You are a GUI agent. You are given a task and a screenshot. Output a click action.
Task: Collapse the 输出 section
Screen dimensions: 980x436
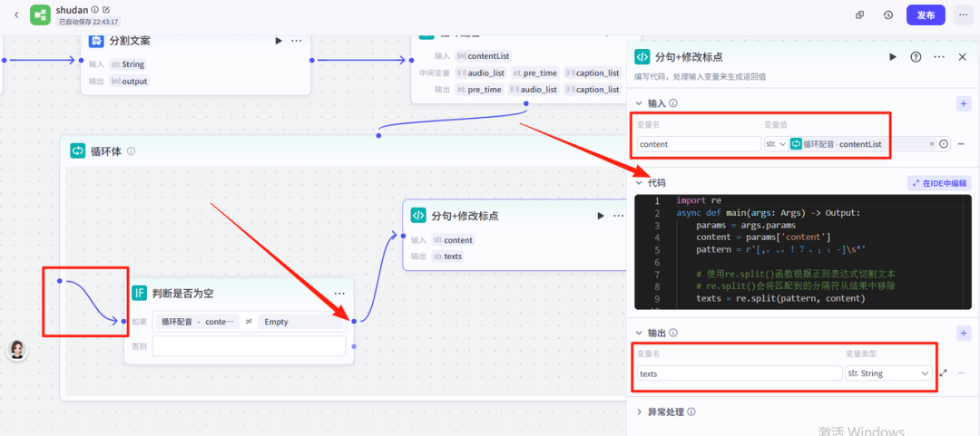pos(639,333)
